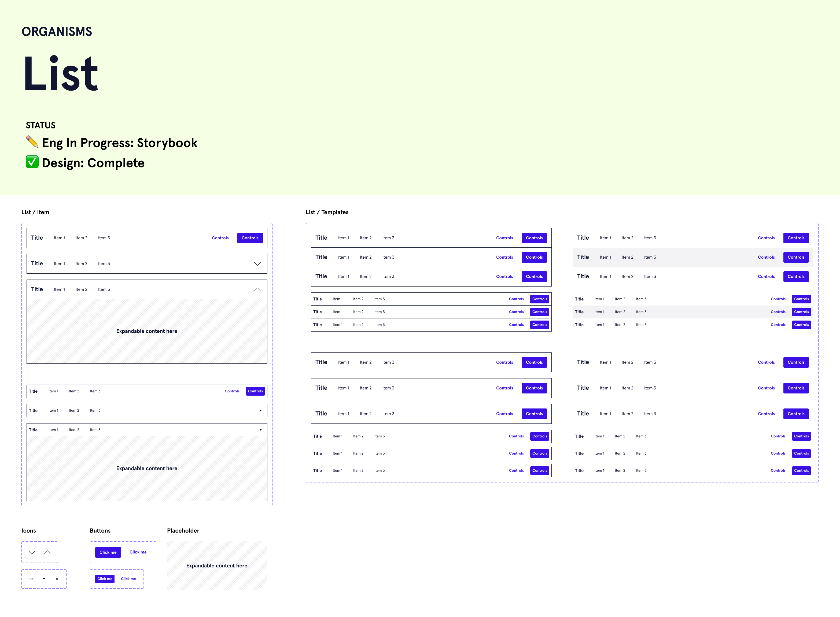Click the small text-only 'Click me' link

point(128,579)
